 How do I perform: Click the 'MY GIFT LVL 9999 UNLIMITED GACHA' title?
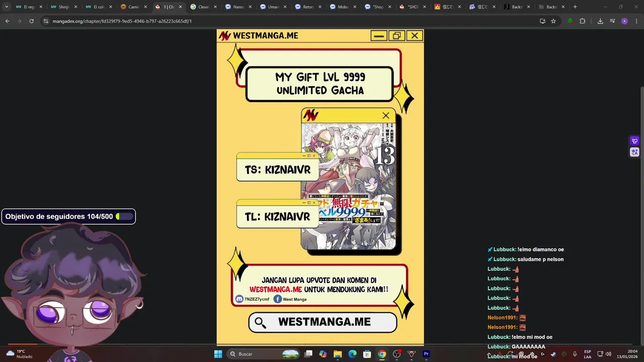pyautogui.click(x=319, y=84)
